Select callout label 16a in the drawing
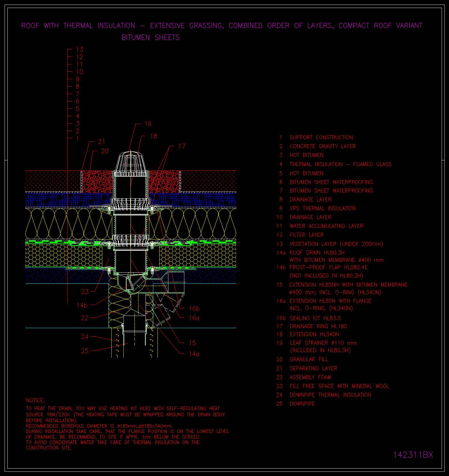Image resolution: width=449 pixels, height=476 pixels. click(194, 318)
